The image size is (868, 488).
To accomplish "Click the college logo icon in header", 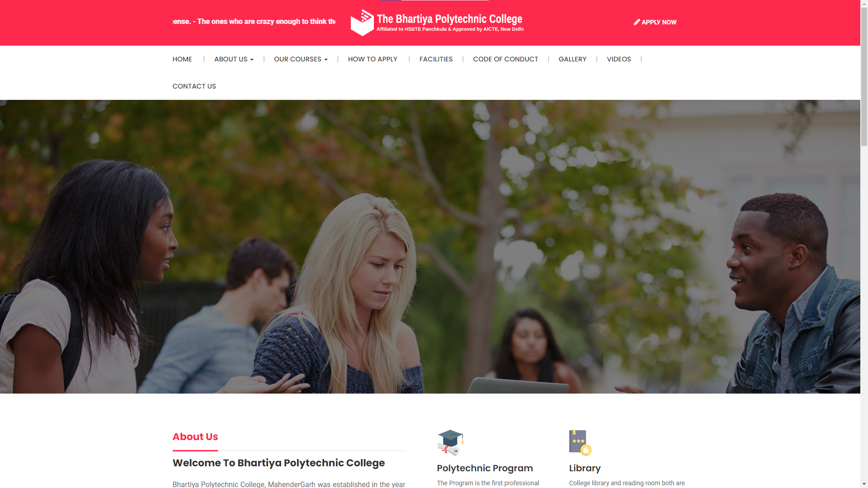I will pyautogui.click(x=362, y=23).
